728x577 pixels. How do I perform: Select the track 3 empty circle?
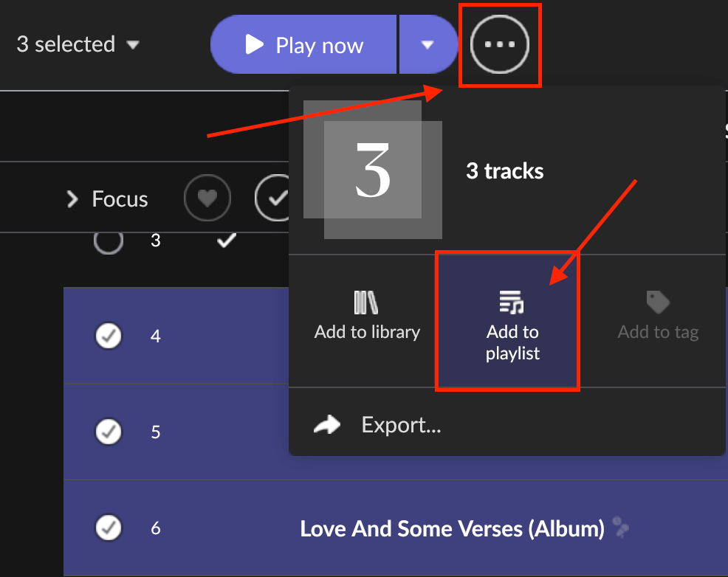coord(109,241)
